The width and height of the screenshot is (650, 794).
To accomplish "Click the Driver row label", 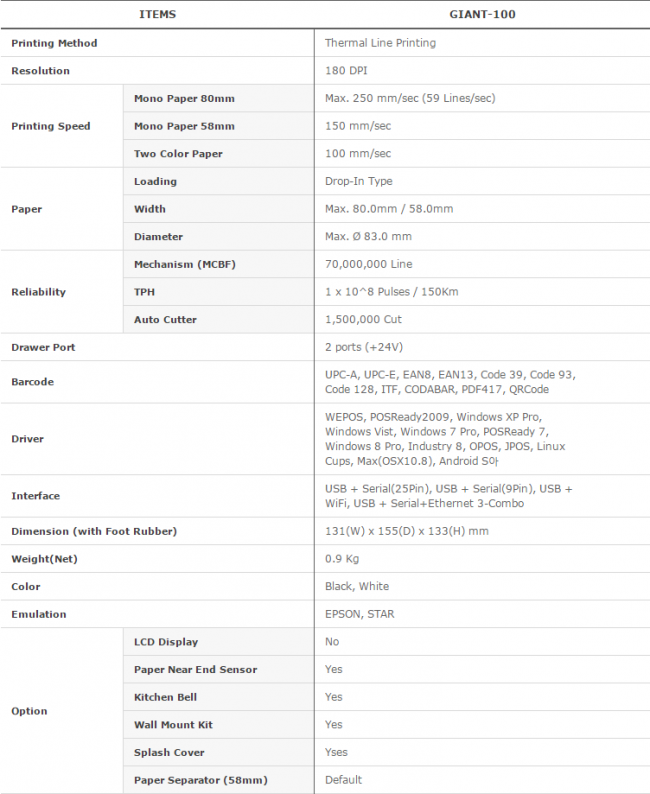I will click(28, 439).
